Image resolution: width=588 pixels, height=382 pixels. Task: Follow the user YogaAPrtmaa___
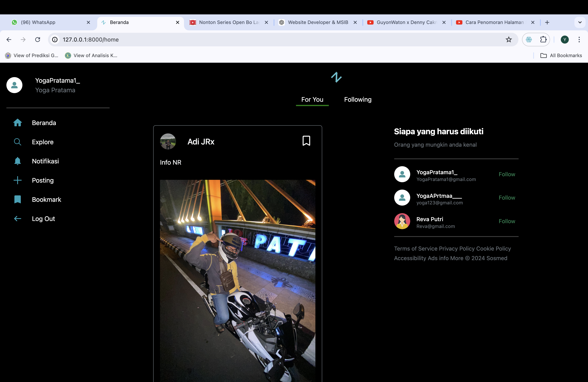tap(506, 198)
